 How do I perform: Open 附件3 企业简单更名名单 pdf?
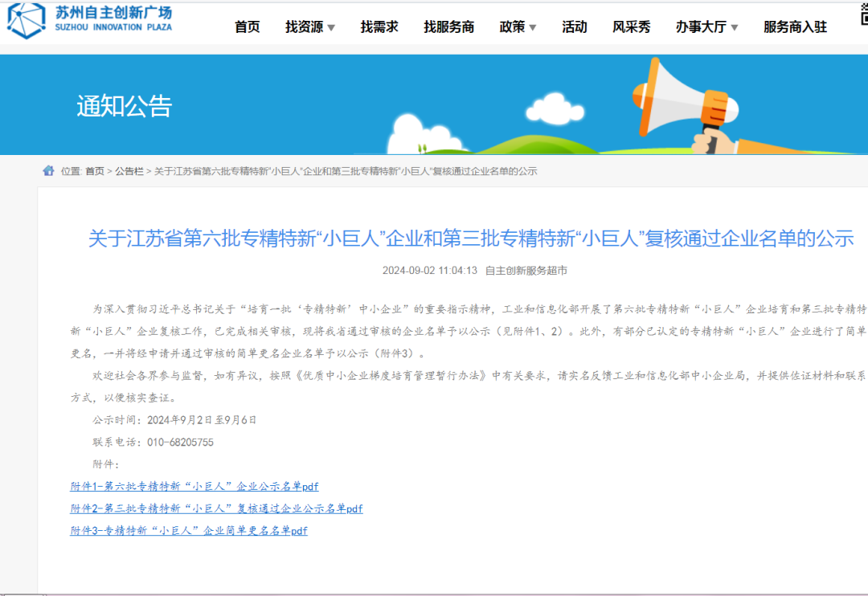(189, 530)
